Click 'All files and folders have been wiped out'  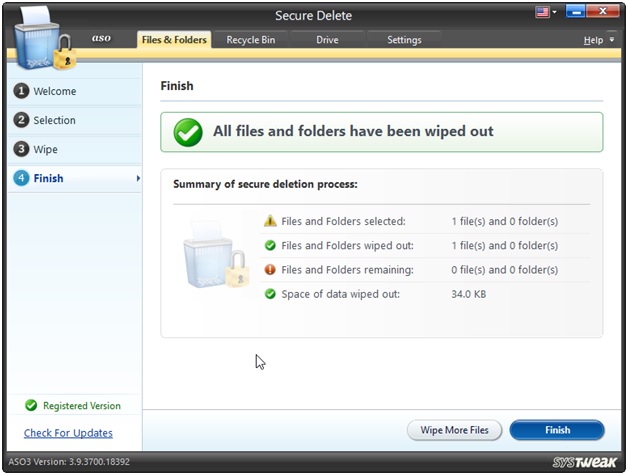click(353, 131)
